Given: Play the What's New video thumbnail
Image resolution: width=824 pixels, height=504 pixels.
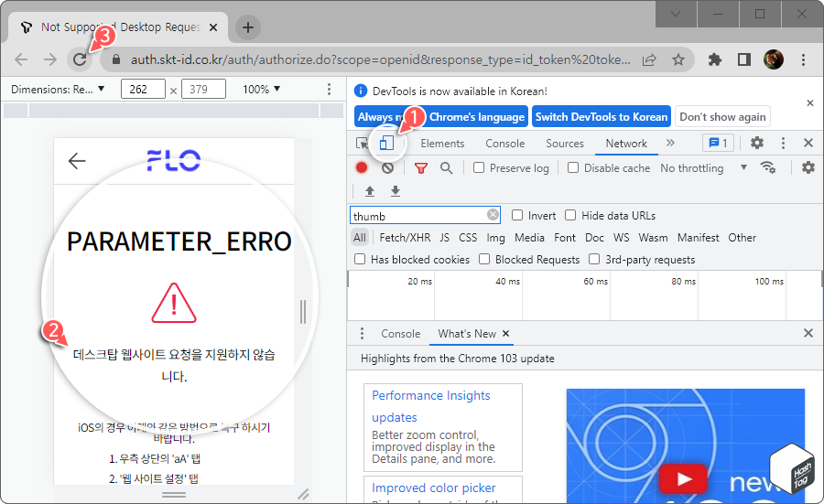Looking at the screenshot, I should pyautogui.click(x=684, y=478).
